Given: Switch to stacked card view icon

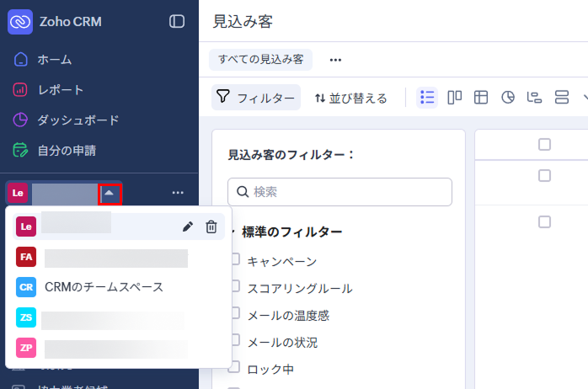Looking at the screenshot, I should (x=562, y=98).
